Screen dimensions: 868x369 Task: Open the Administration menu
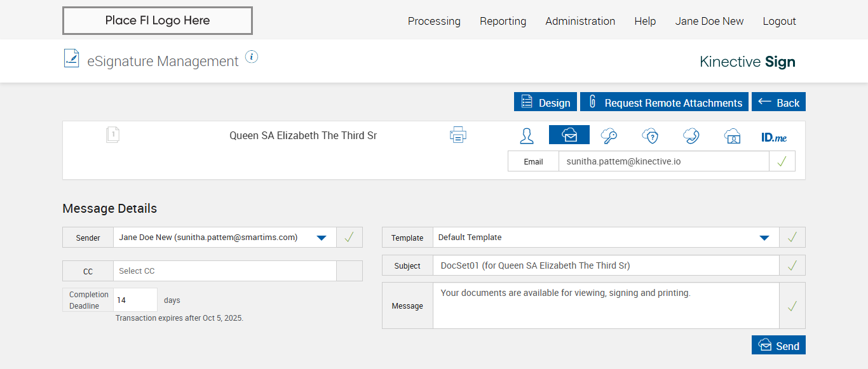pyautogui.click(x=580, y=21)
